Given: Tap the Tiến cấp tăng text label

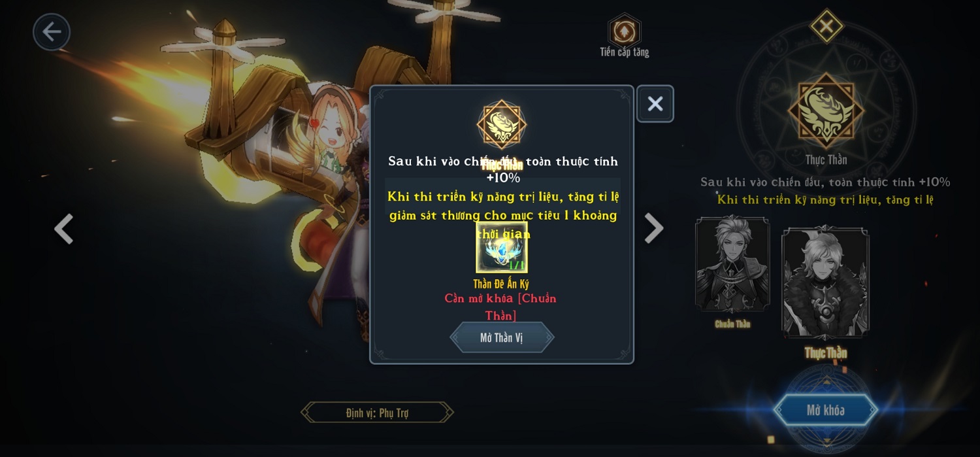Looking at the screenshot, I should 625,52.
